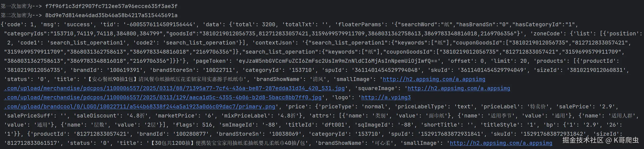Viewport: 644px width, 149px height.
Task: Open the first smallImage h2.appsimg.com link
Action: click(434, 79)
